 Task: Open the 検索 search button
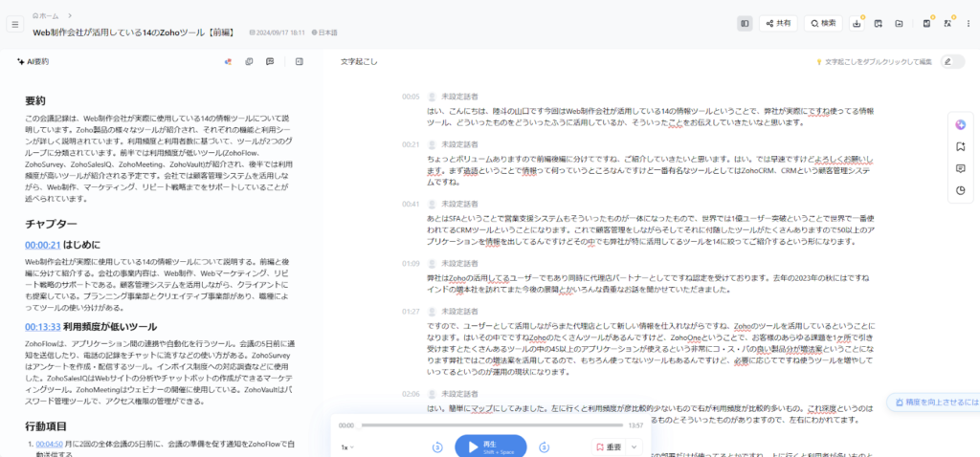[823, 24]
